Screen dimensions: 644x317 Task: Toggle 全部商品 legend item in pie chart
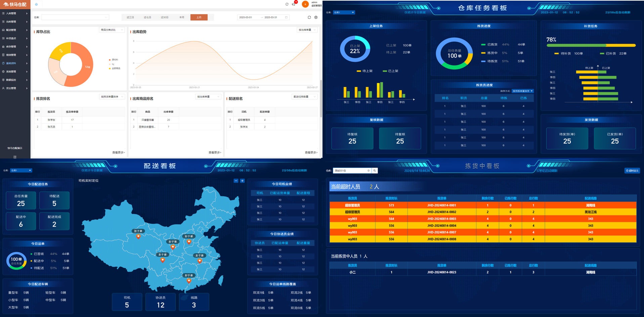pos(115,69)
